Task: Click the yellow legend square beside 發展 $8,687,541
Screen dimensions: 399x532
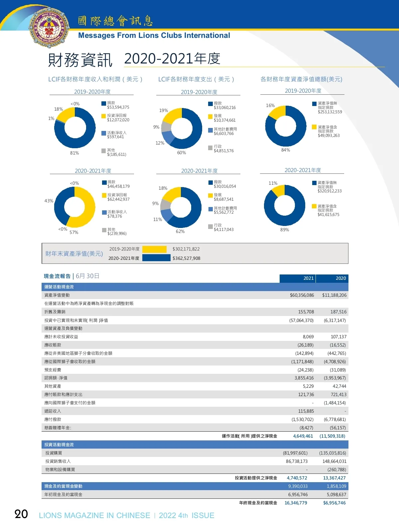Action: click(x=210, y=195)
